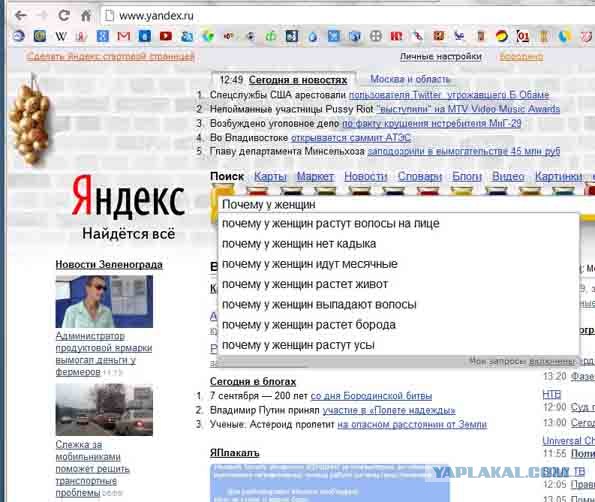The image size is (595, 502).
Task: Click search field containing Почему у женщин
Action: tap(398, 204)
